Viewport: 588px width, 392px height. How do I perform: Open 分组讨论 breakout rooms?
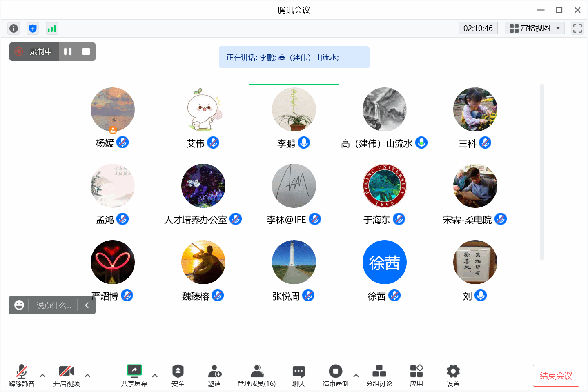click(x=379, y=375)
